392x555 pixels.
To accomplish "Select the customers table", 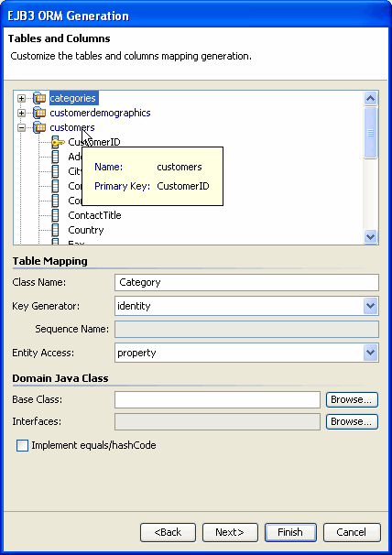I will [72, 127].
